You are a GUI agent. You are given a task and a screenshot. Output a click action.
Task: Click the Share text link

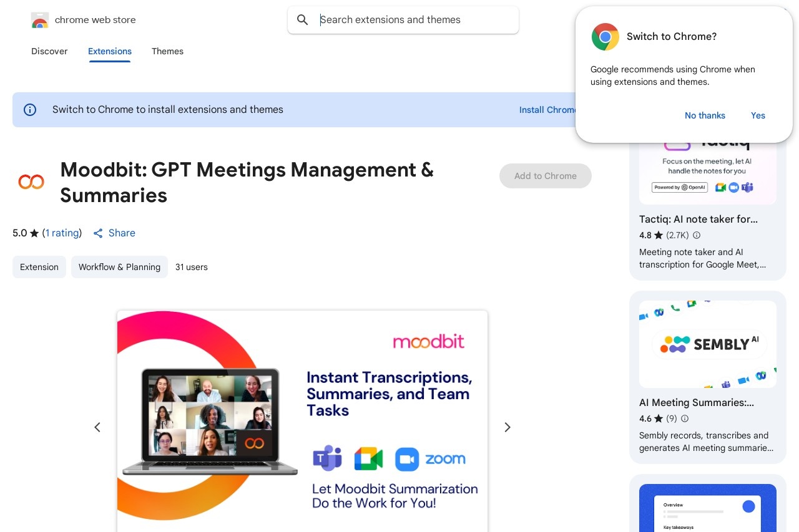point(122,233)
